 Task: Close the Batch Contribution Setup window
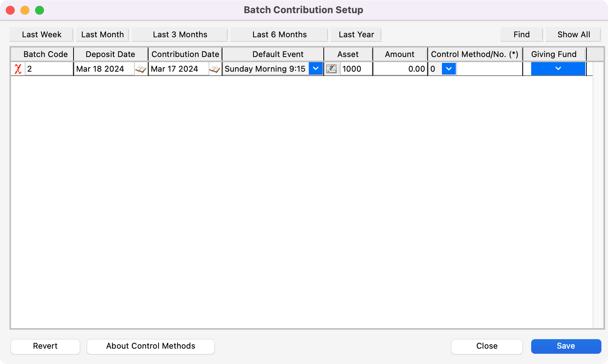point(487,346)
